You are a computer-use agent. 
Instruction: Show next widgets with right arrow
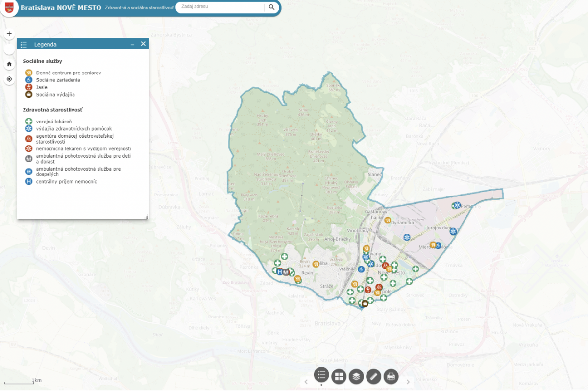tap(408, 382)
